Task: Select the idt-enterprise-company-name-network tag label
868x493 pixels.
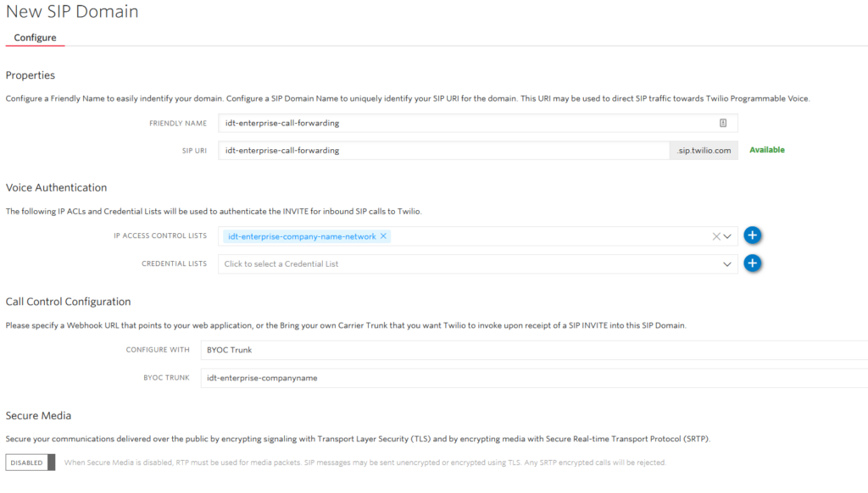Action: point(301,236)
